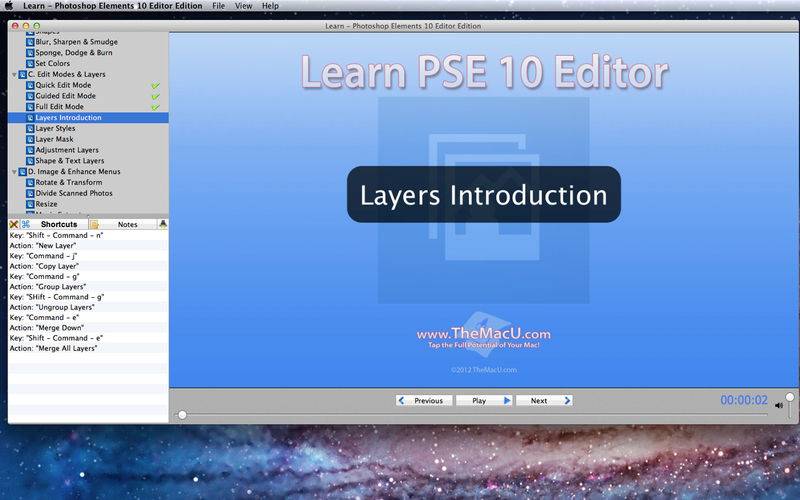
Task: Select the 'Command – e' key row
Action: tap(88, 317)
